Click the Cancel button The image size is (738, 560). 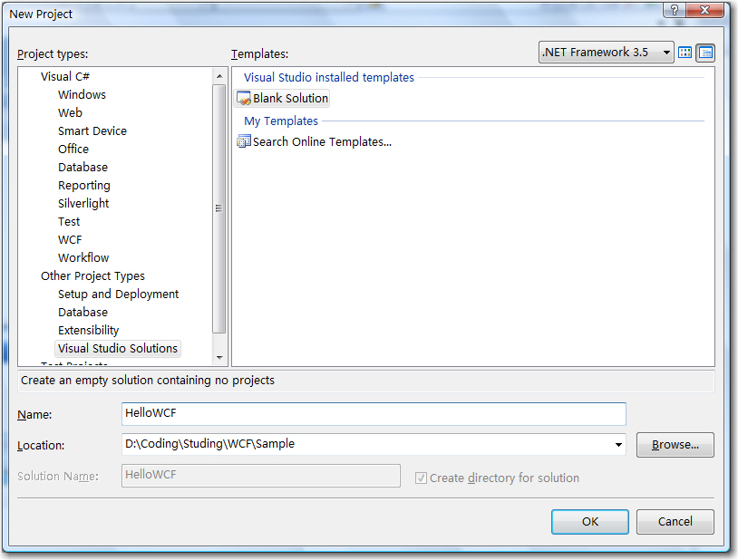675,521
